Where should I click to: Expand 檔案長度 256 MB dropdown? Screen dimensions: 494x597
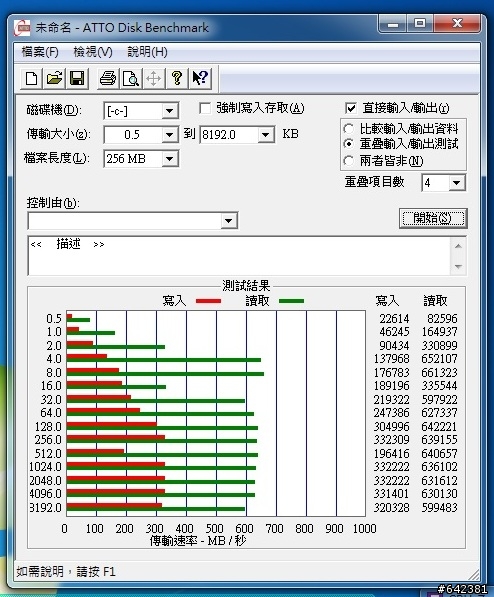coord(169,159)
